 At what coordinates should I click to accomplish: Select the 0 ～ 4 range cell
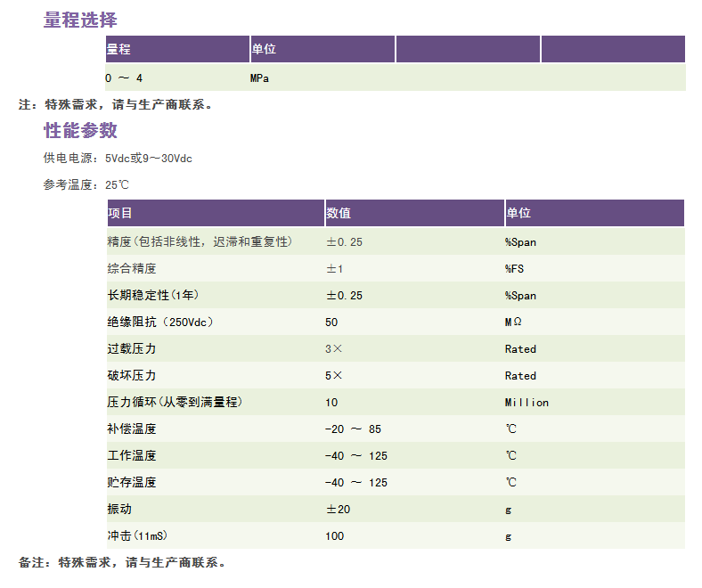pos(124,78)
